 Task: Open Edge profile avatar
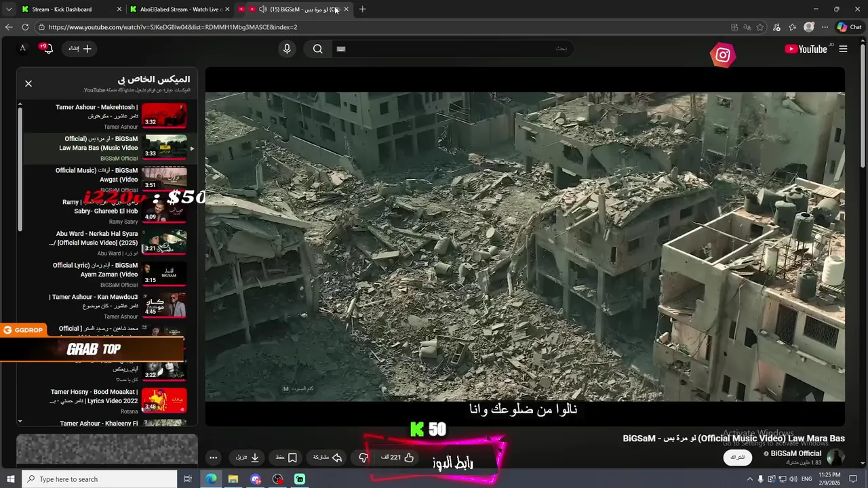click(x=808, y=27)
